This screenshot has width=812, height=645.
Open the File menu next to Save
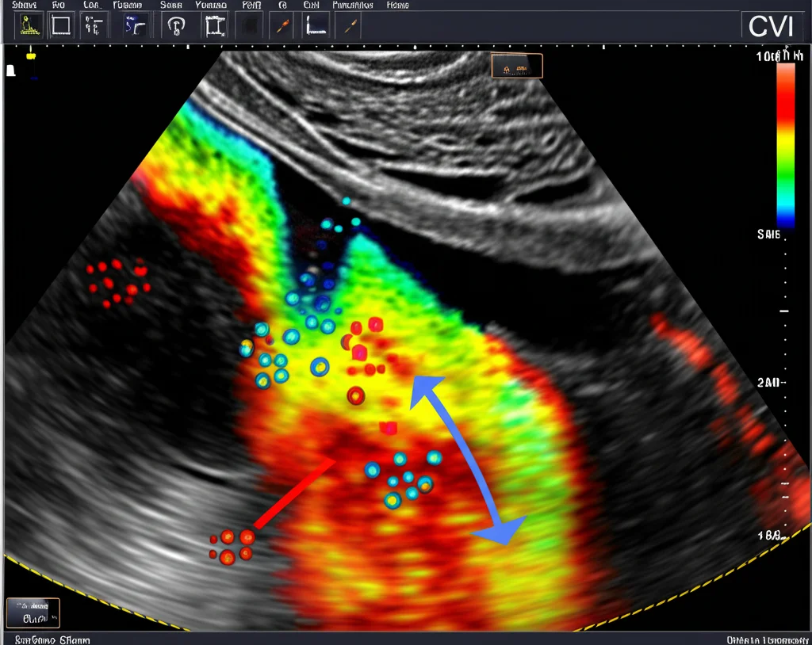(x=58, y=5)
